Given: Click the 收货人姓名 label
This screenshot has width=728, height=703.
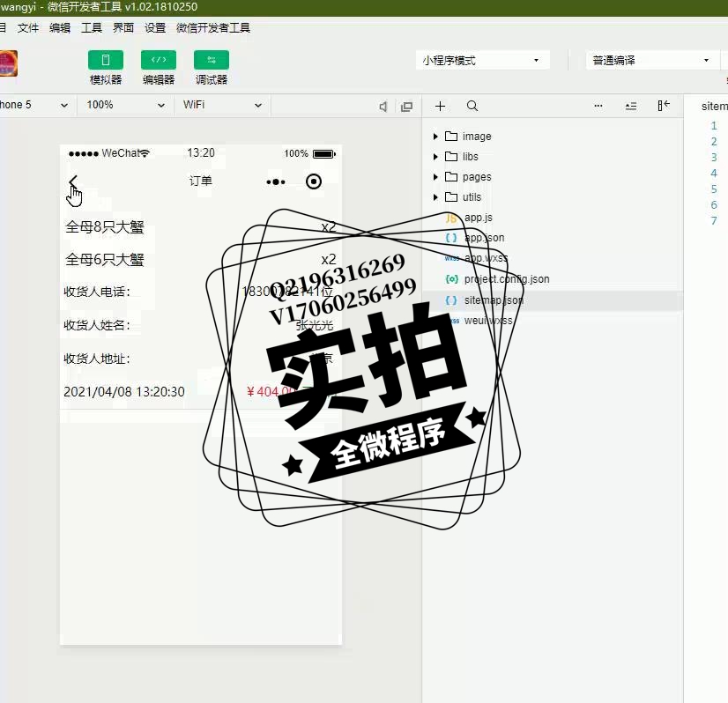Looking at the screenshot, I should pyautogui.click(x=97, y=325).
